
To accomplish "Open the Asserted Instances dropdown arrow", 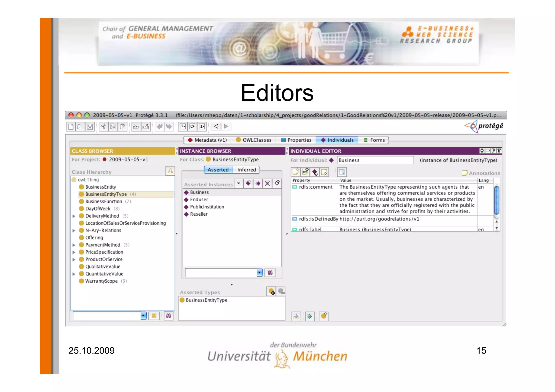I will coord(238,183).
